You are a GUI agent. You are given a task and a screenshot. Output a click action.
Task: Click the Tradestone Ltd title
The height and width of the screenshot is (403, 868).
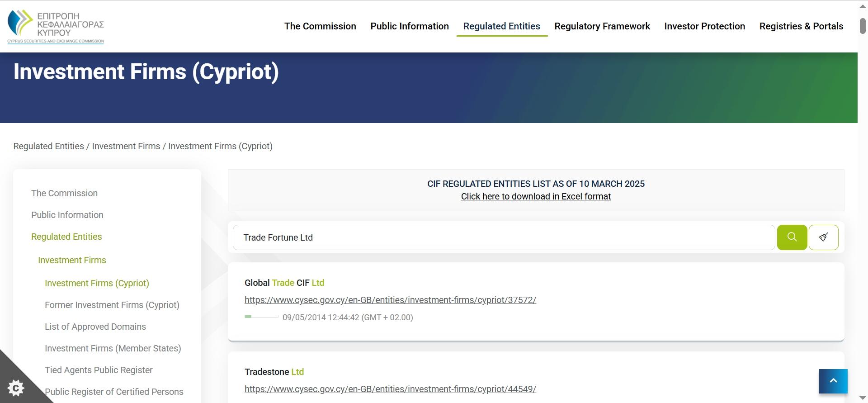(274, 372)
